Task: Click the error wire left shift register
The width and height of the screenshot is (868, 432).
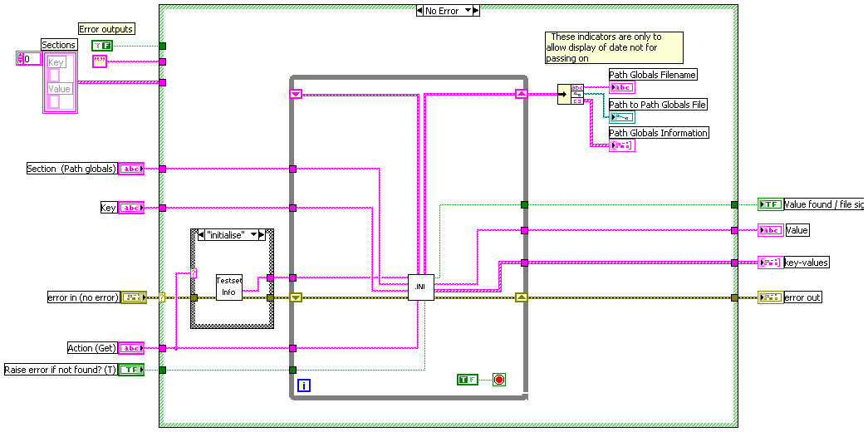Action: point(296,297)
